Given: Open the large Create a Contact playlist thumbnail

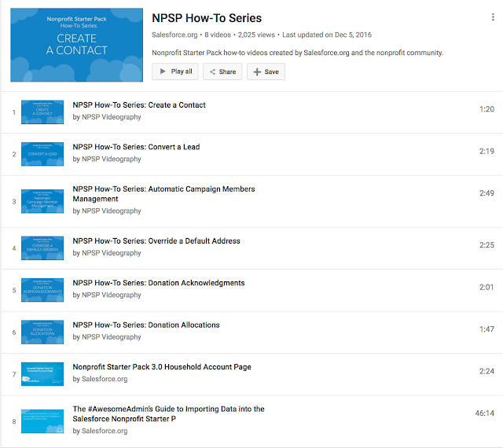Looking at the screenshot, I should (77, 45).
